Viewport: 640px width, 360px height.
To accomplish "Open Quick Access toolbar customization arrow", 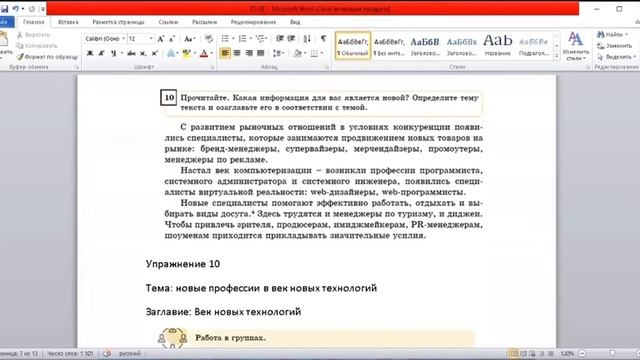I will 42,9.
